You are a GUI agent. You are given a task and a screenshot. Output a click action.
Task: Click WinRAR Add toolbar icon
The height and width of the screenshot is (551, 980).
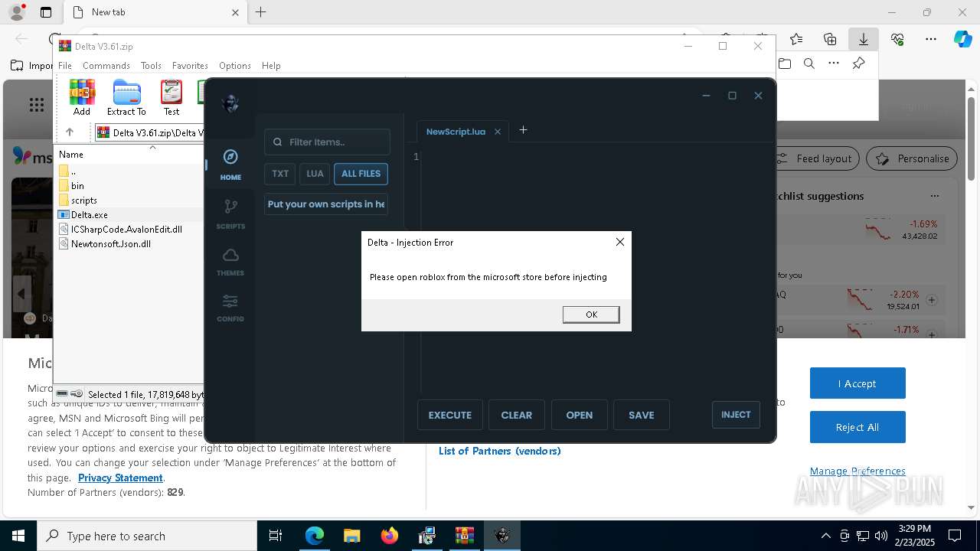(x=82, y=97)
